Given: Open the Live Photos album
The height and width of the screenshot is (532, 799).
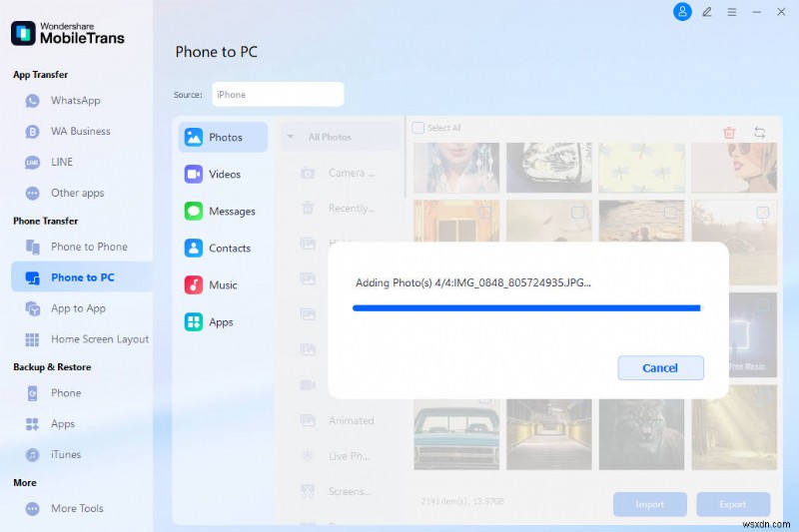Looking at the screenshot, I should coord(337,456).
